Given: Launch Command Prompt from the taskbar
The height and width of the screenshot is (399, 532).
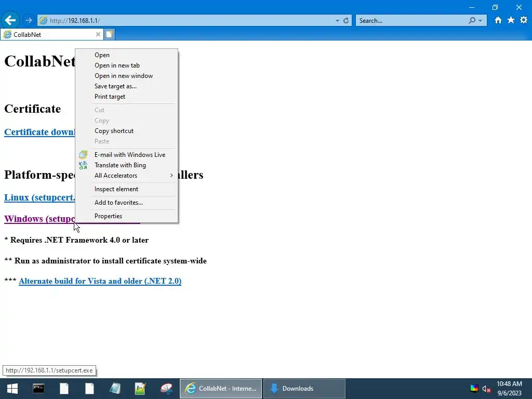Looking at the screenshot, I should point(38,389).
